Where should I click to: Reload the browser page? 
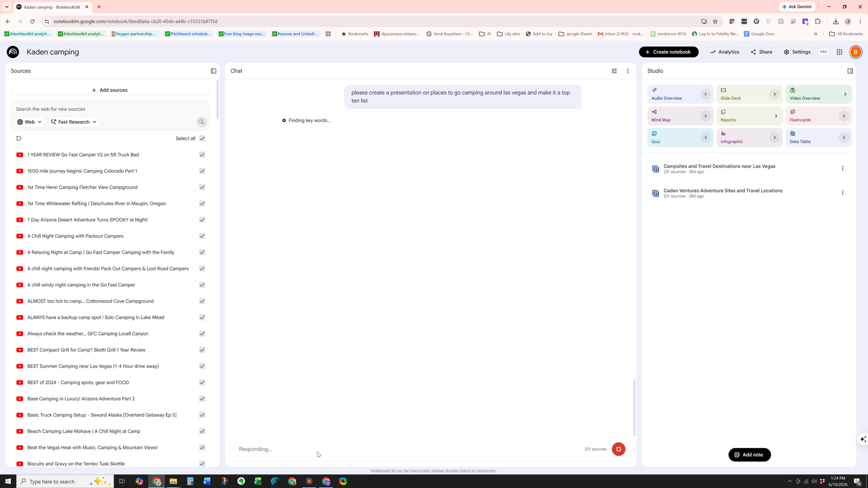click(32, 22)
